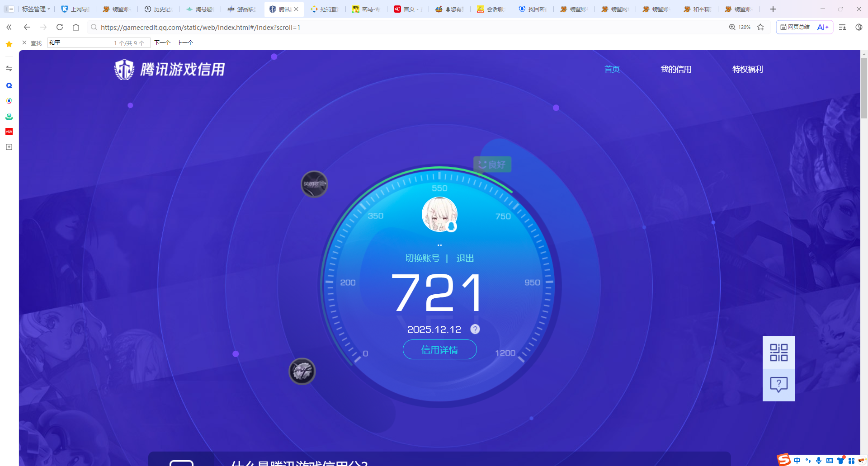The height and width of the screenshot is (466, 868).
Task: Open the 特权福利 page
Action: (747, 69)
